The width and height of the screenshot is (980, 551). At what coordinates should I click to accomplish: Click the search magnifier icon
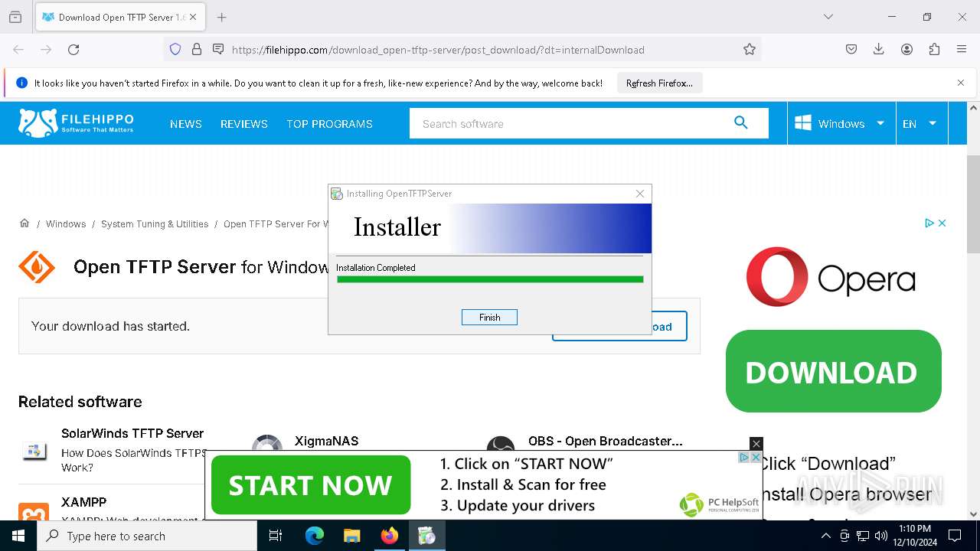(x=740, y=122)
